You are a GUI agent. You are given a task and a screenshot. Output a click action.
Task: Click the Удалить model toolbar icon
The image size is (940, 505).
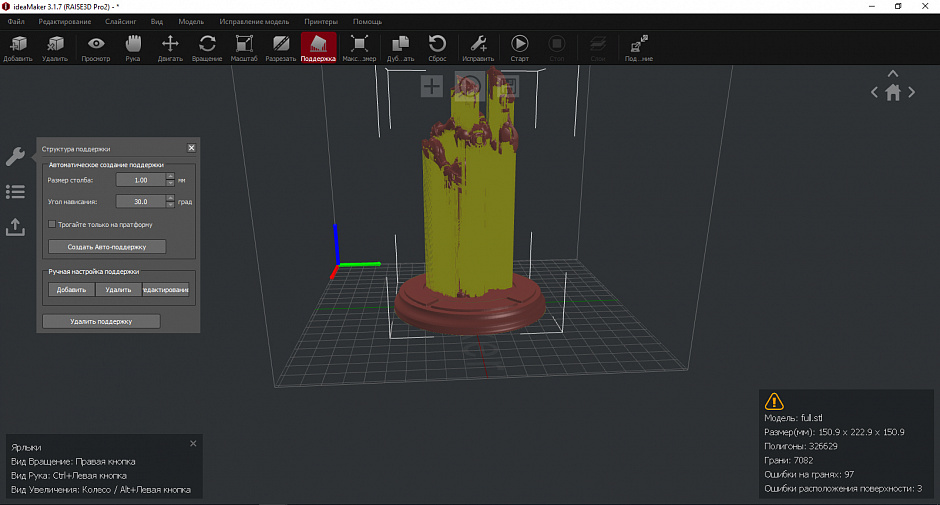click(55, 48)
